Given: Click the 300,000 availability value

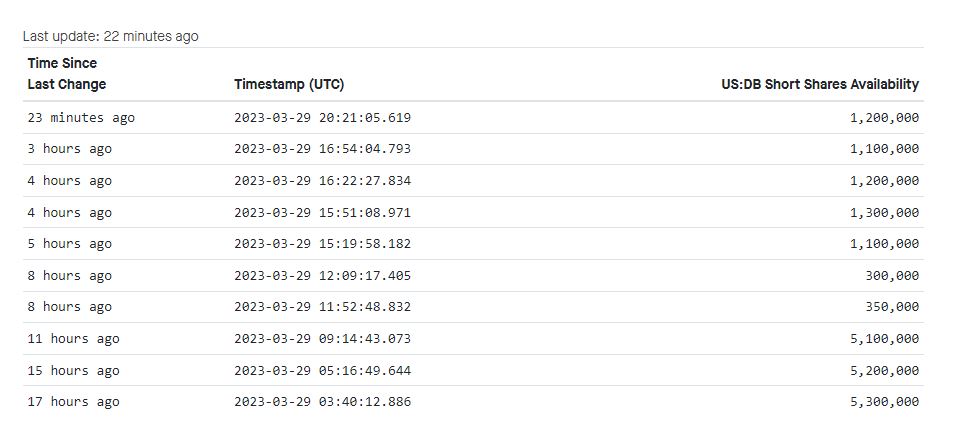Looking at the screenshot, I should (892, 275).
